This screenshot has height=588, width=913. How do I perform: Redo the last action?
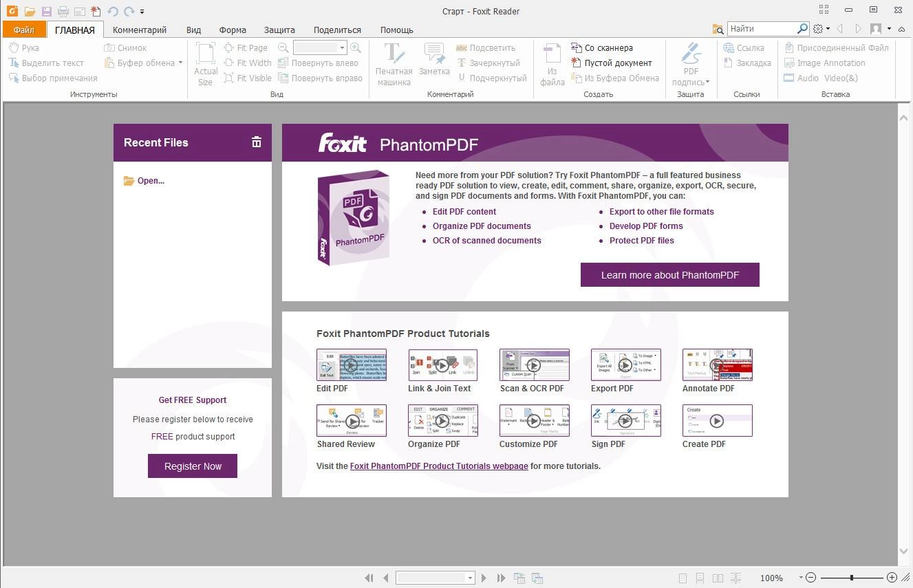click(x=129, y=11)
